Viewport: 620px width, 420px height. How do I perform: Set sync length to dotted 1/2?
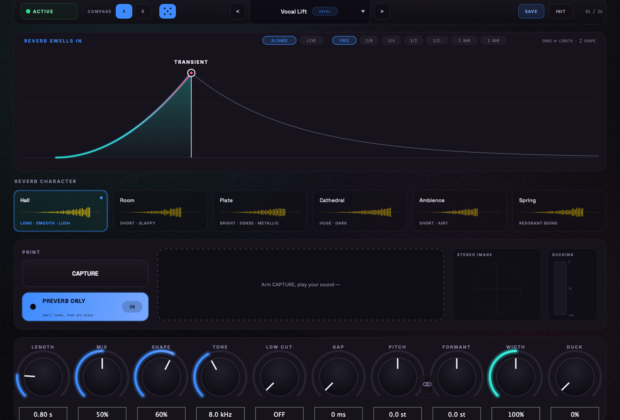point(437,40)
